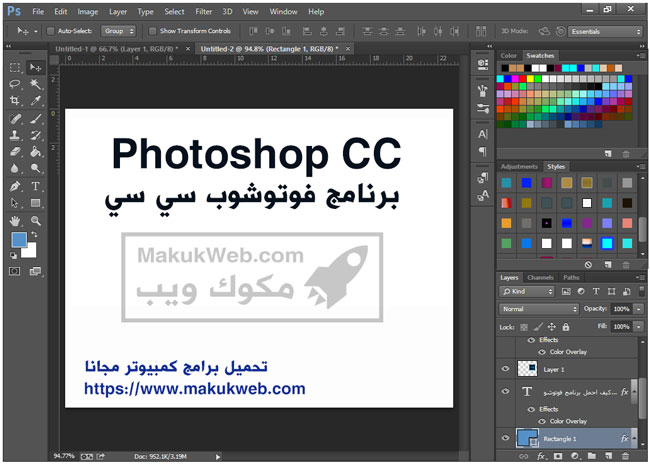Select the Zoom tool
Image resolution: width=650 pixels, height=464 pixels.
click(x=36, y=221)
